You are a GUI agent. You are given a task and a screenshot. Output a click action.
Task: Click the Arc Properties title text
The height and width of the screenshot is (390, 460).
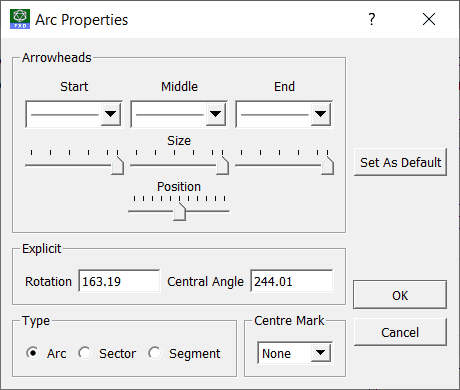click(x=82, y=20)
